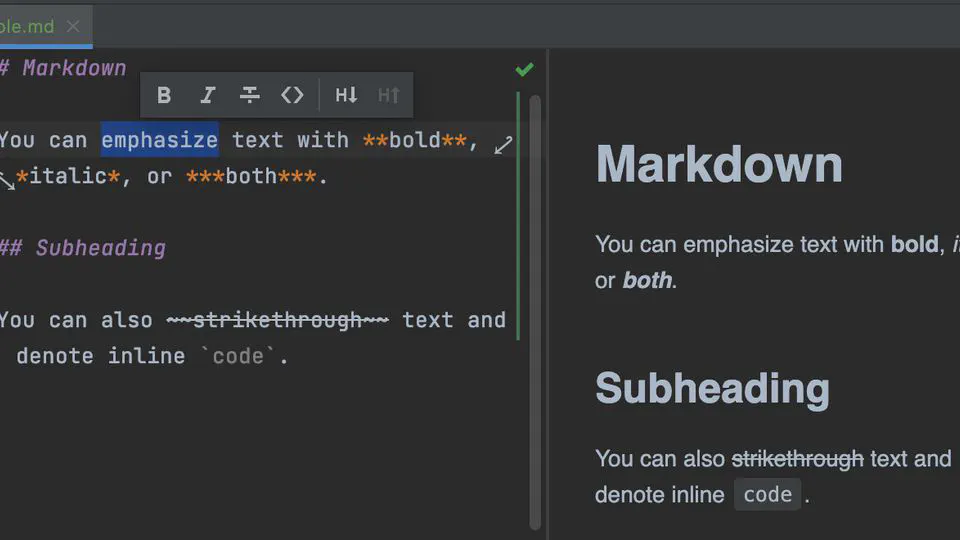This screenshot has width=960, height=540.
Task: Click the continuation wrap arrow before *italic*
Action: [x=7, y=181]
